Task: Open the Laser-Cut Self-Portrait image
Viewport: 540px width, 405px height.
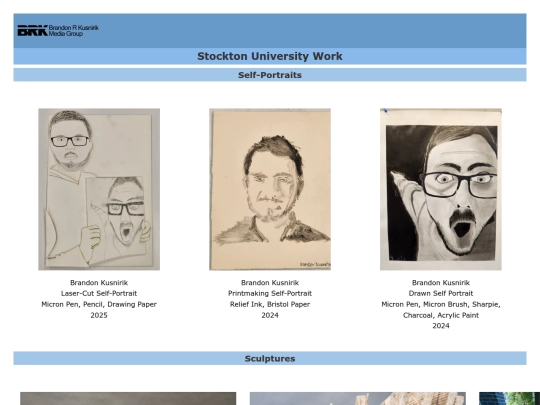Action: pyautogui.click(x=99, y=189)
